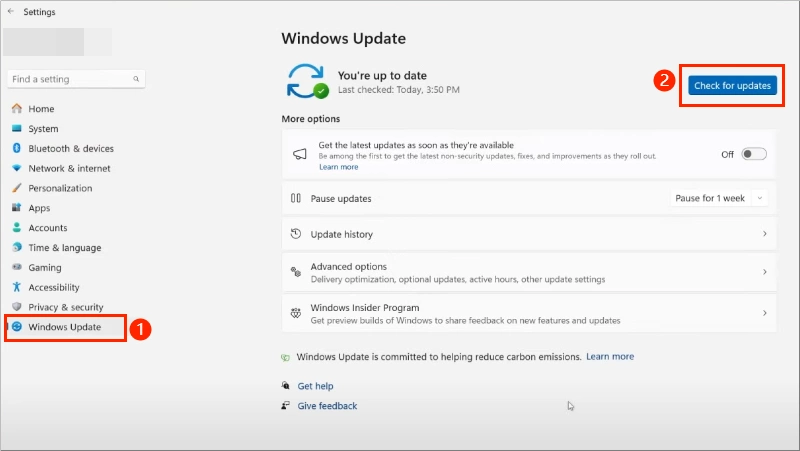Click the sync status icon with checkmark
The height and width of the screenshot is (451, 800).
[x=307, y=81]
